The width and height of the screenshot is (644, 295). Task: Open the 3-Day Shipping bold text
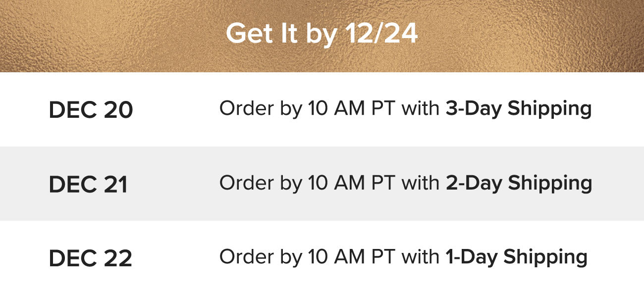point(519,109)
